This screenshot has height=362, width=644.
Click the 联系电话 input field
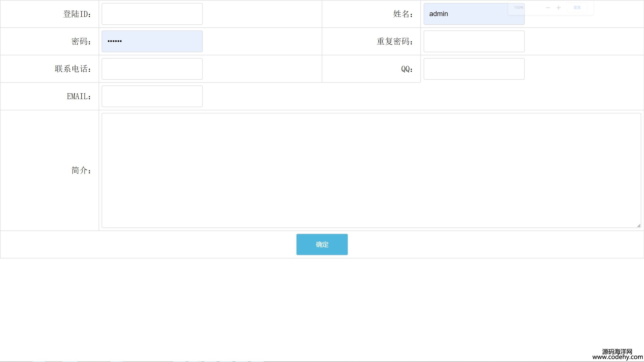click(x=152, y=69)
